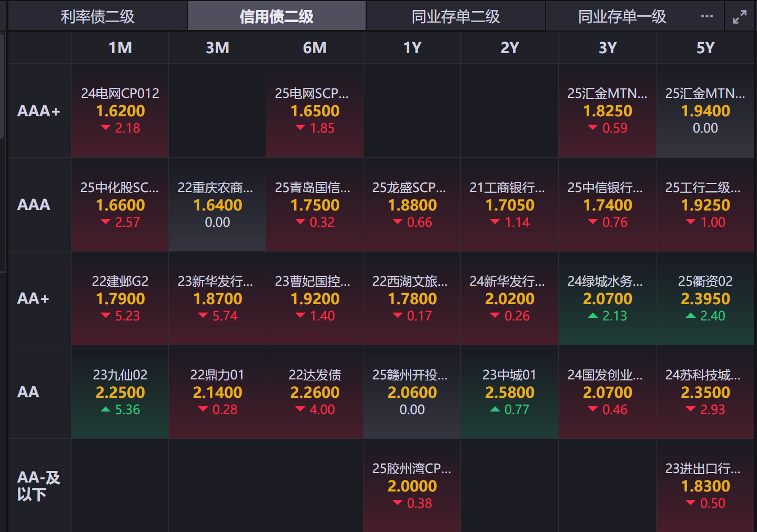Open bond cell 23九仙02
The height and width of the screenshot is (532, 757).
(x=120, y=392)
